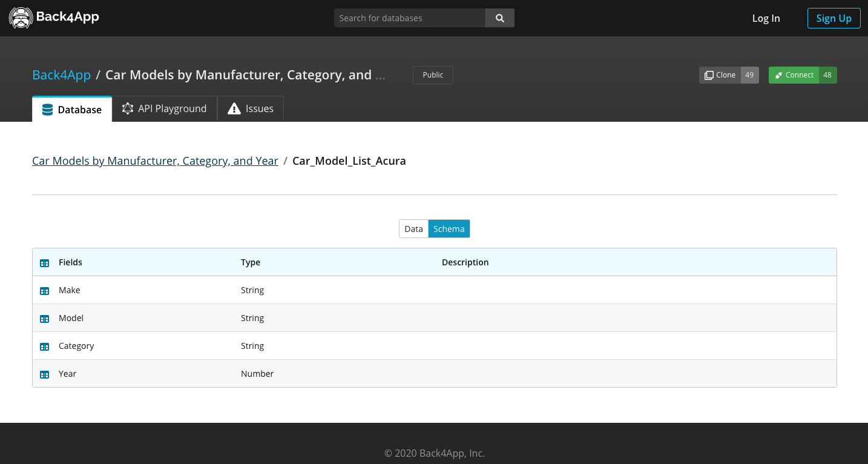The height and width of the screenshot is (464, 868).
Task: Click the table icon beside Category
Action: [x=44, y=346]
